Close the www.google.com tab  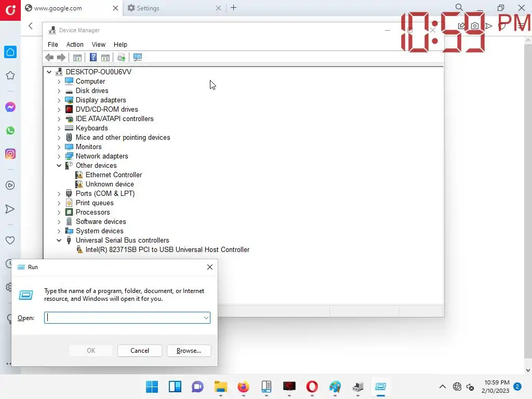[x=115, y=8]
